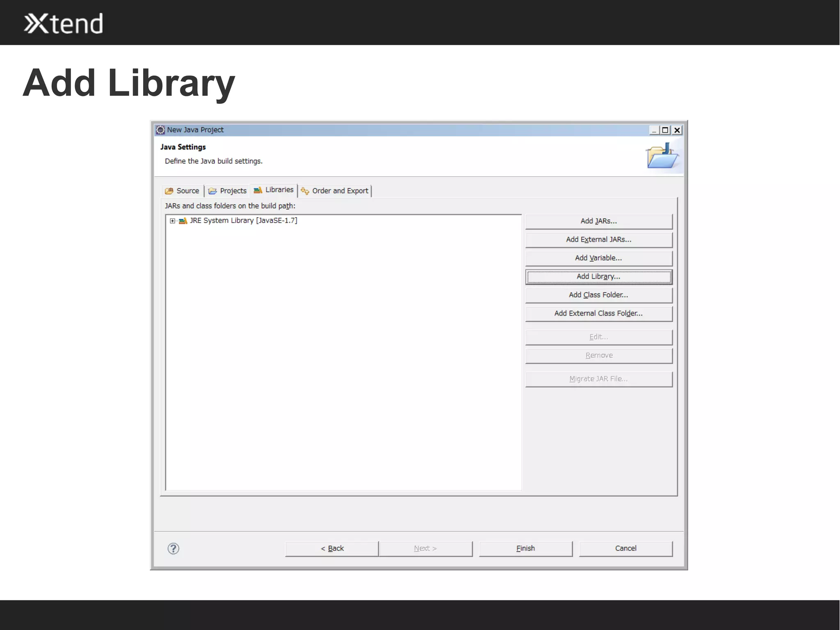This screenshot has width=840, height=630.
Task: Click the 'Java Settings' heading text
Action: pos(183,147)
